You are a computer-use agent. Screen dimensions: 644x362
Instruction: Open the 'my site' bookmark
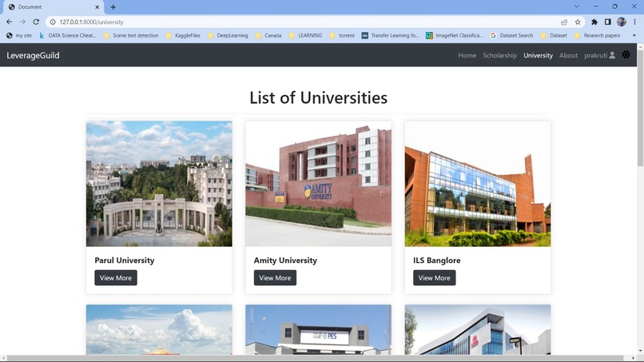[x=19, y=35]
